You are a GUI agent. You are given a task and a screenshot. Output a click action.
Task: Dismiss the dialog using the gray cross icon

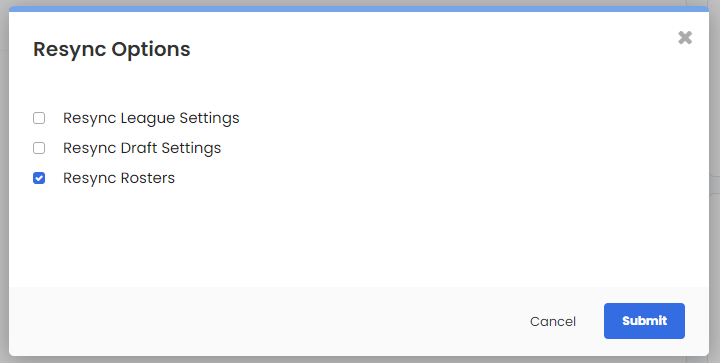pos(685,38)
